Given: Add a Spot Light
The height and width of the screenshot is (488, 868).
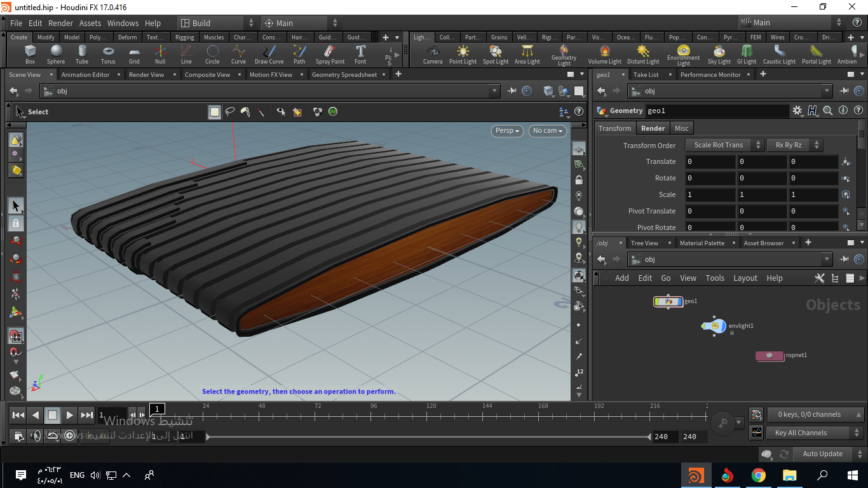Looking at the screenshot, I should [x=496, y=54].
